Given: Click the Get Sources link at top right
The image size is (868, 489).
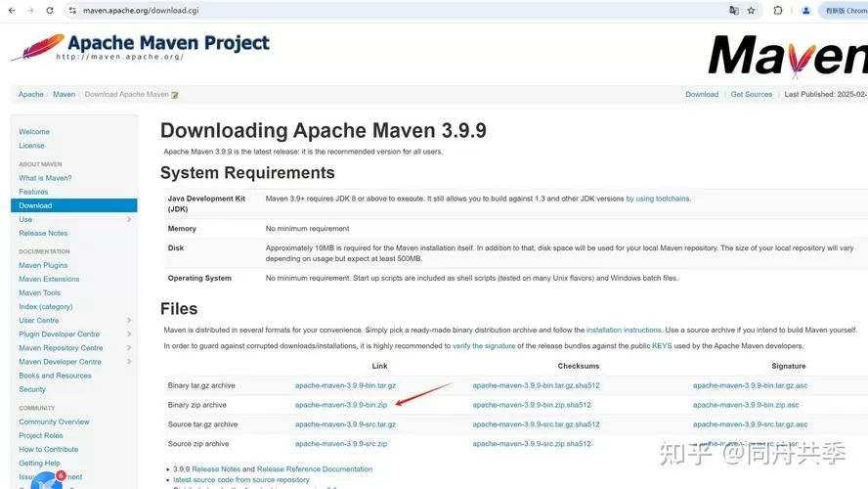Looking at the screenshot, I should pyautogui.click(x=752, y=94).
